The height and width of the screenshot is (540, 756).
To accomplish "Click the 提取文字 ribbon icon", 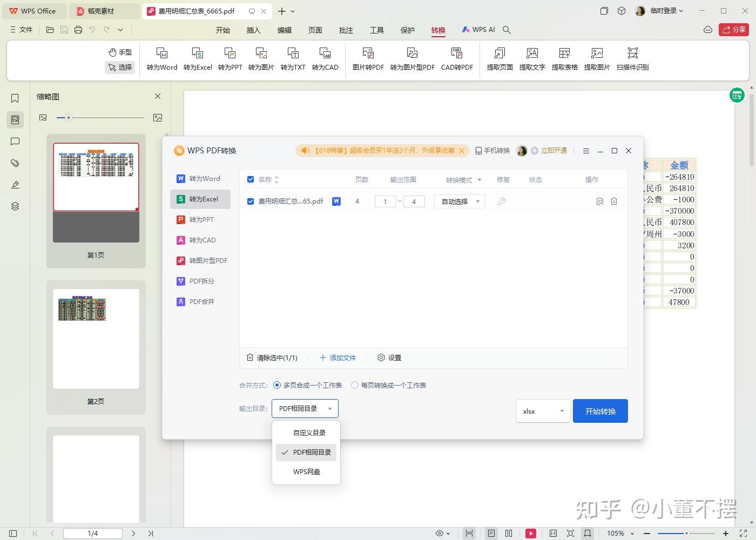I will click(532, 59).
